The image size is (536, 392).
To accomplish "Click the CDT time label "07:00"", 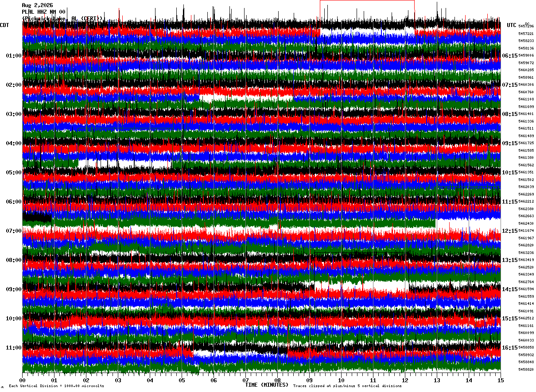I will click(14, 231).
